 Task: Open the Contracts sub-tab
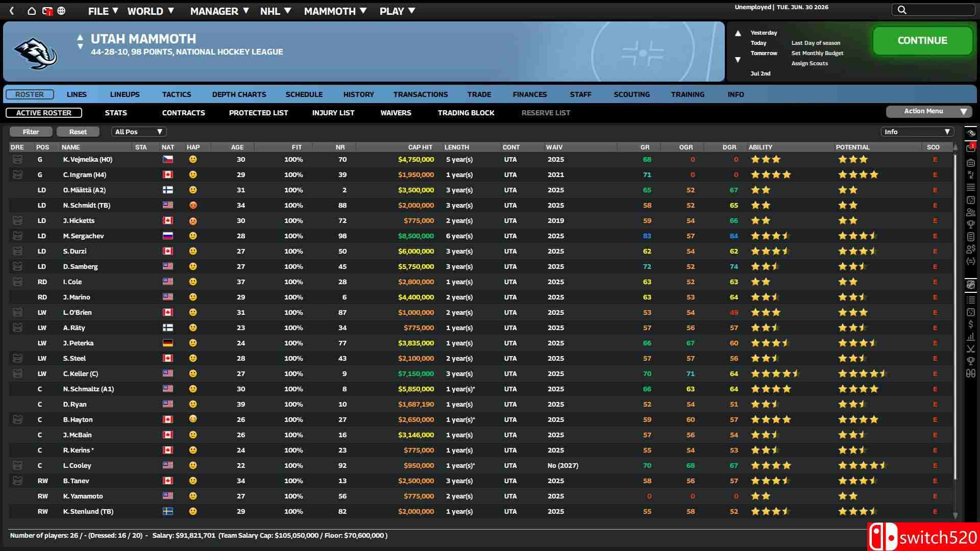183,113
